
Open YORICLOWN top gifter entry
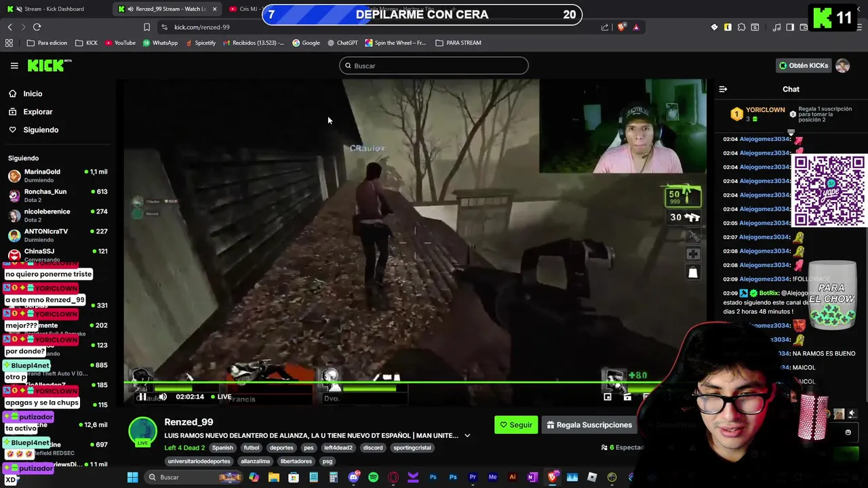point(757,114)
